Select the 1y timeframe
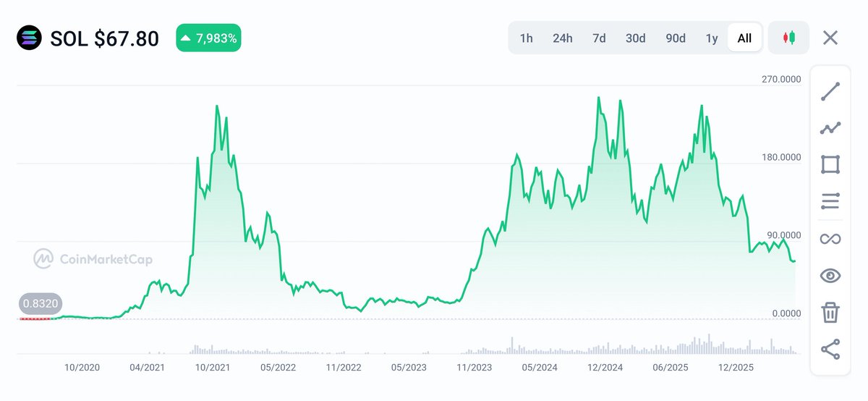 tap(712, 38)
